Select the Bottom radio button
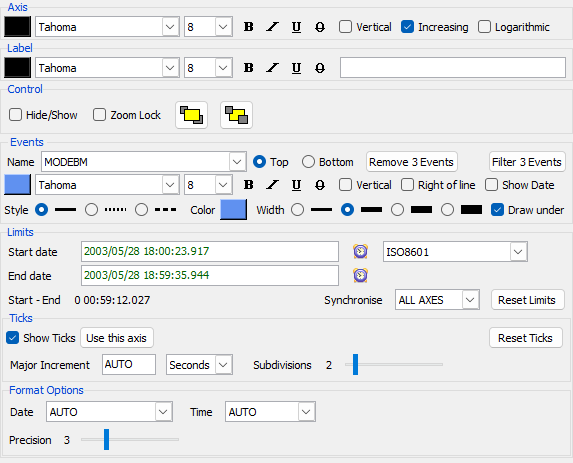Viewport: 573px width, 463px height. [308, 162]
